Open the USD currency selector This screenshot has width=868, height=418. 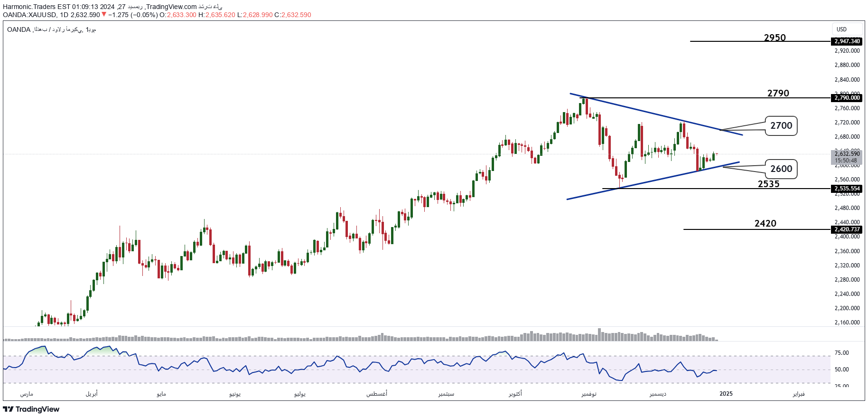pyautogui.click(x=847, y=29)
